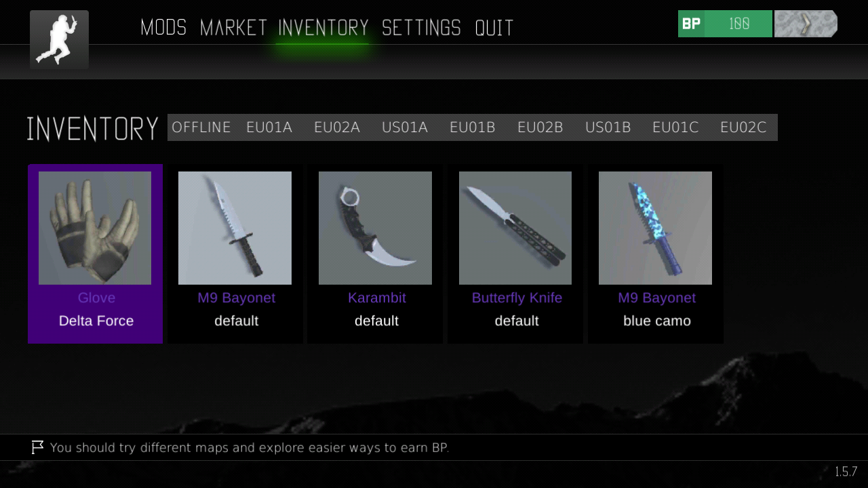Open the MODS menu
This screenshot has width=868, height=488.
tap(163, 28)
